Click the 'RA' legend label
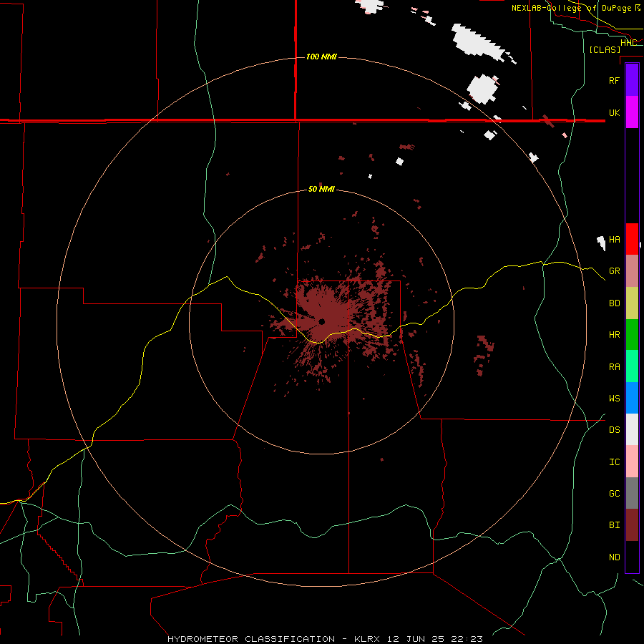The image size is (644, 644). [614, 367]
